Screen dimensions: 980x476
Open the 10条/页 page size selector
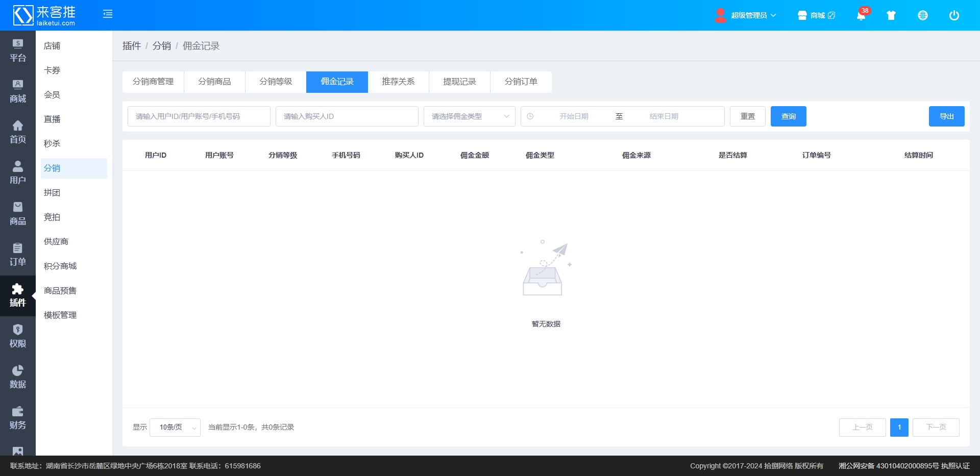click(x=175, y=428)
